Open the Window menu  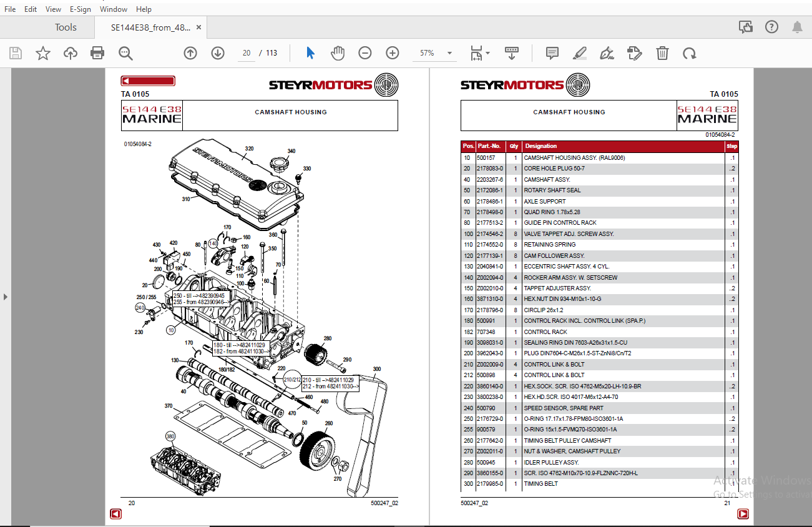(x=114, y=9)
